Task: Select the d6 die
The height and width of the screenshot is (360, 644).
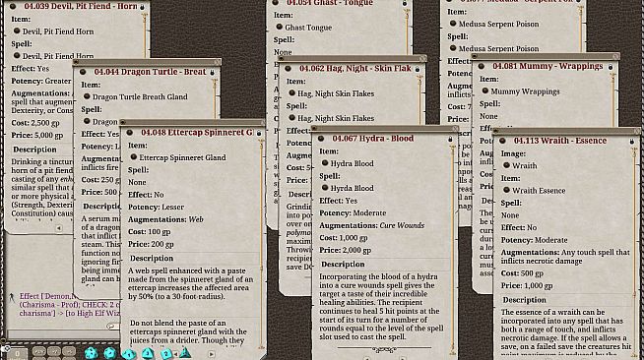Action: (166, 354)
